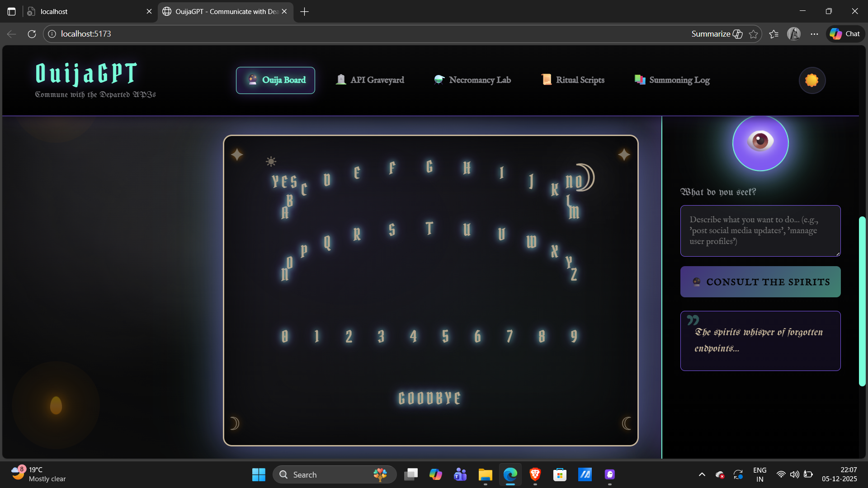Refresh the page with the reload icon
This screenshot has height=488, width=868.
point(32,34)
